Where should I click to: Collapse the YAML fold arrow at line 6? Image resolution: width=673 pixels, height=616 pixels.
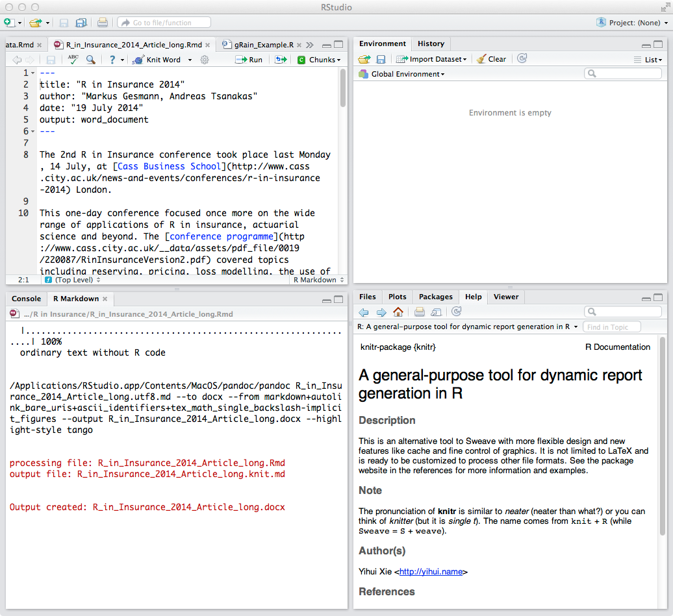point(33,132)
